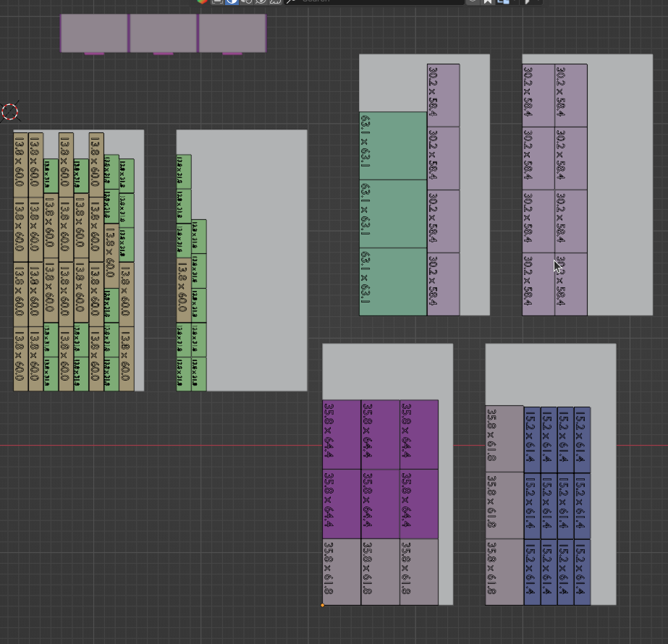Select the bottom-left gray 35.8 x 61.8 panel with orange origin

(341, 572)
